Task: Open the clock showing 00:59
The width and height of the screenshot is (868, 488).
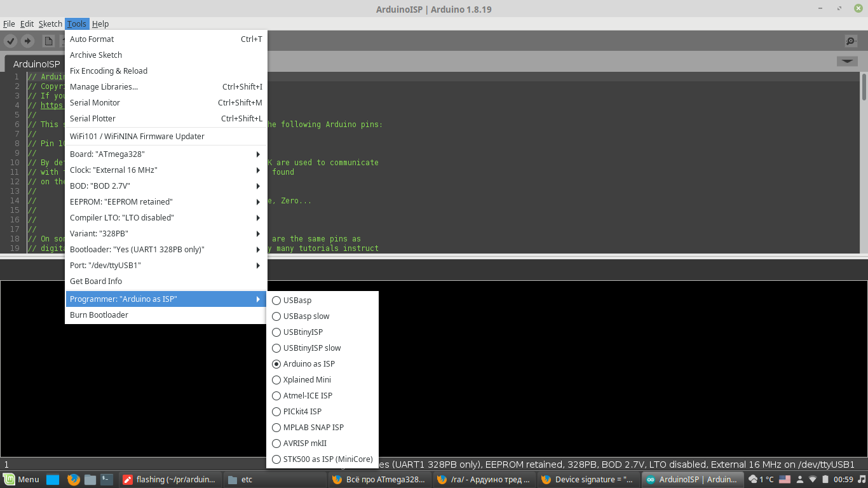Action: 843,480
